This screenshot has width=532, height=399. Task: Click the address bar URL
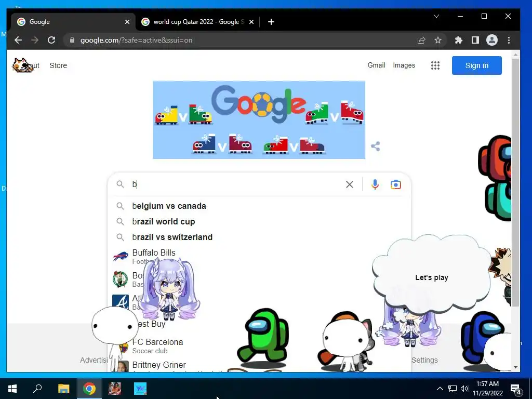[137, 41]
